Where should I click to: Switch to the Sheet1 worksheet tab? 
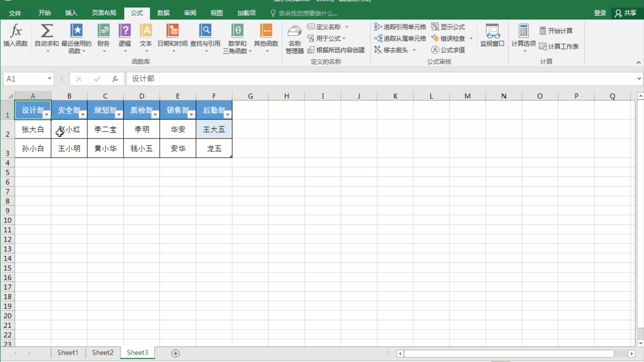coord(68,353)
